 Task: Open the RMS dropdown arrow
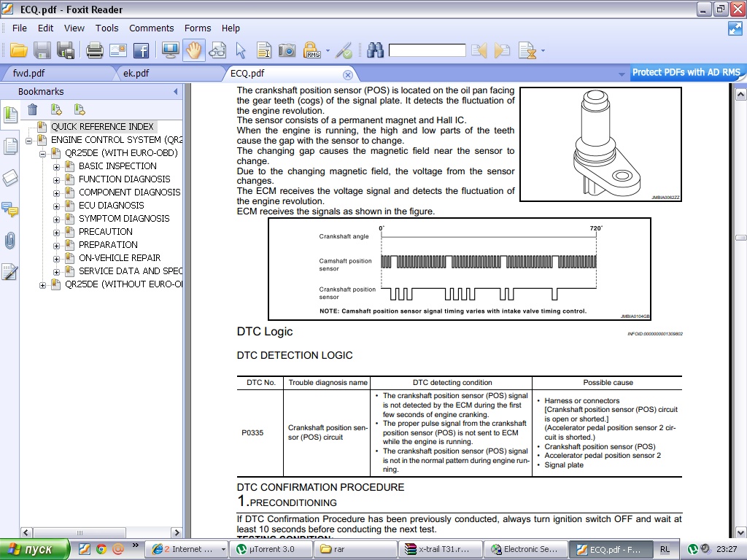click(x=328, y=50)
